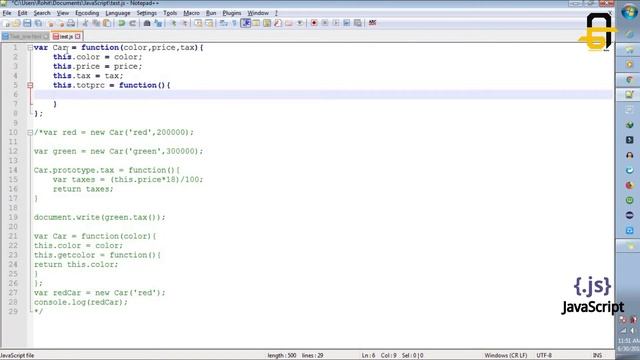640x360 pixels.
Task: Click the Close All toolbar icon
Action: click(61, 23)
